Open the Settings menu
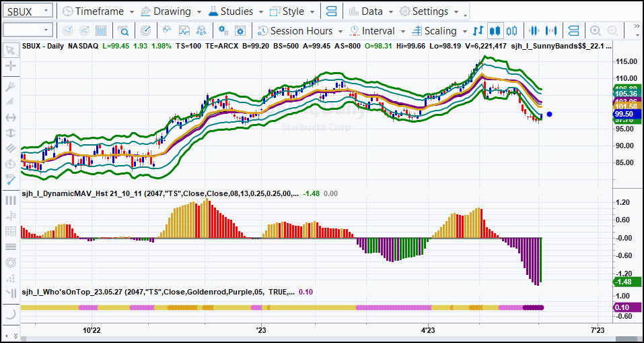The width and height of the screenshot is (644, 343). click(429, 11)
